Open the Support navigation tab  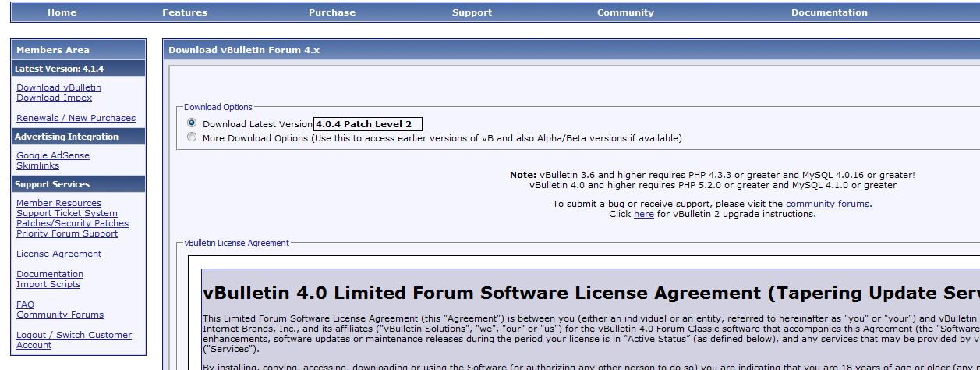[x=472, y=12]
